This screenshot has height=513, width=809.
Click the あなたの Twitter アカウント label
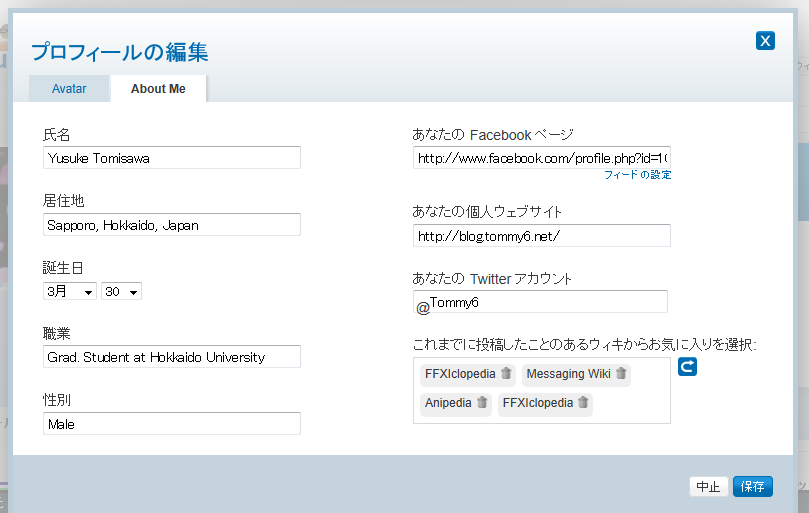(x=492, y=279)
